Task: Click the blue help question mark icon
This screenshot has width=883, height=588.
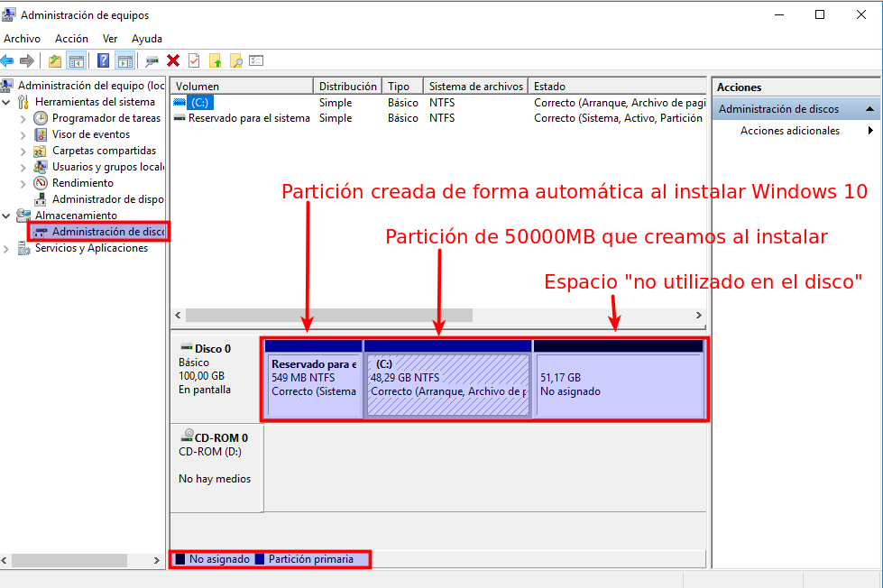Action: click(104, 60)
